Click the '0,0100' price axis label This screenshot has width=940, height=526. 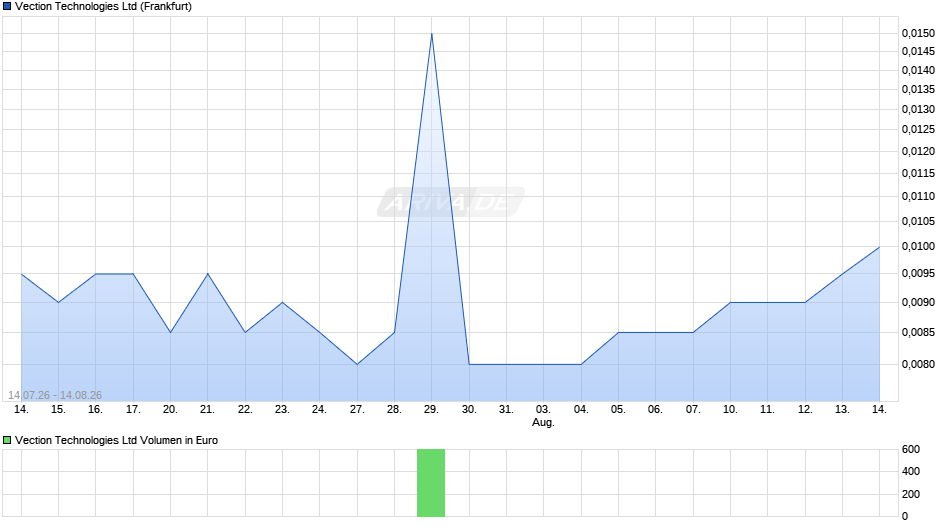coord(918,247)
